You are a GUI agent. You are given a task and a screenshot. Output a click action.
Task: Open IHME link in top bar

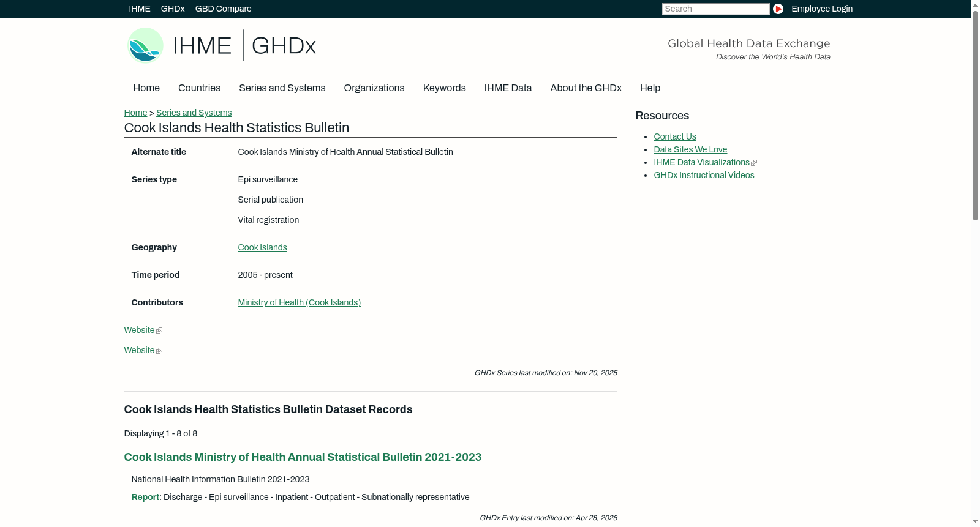(140, 9)
